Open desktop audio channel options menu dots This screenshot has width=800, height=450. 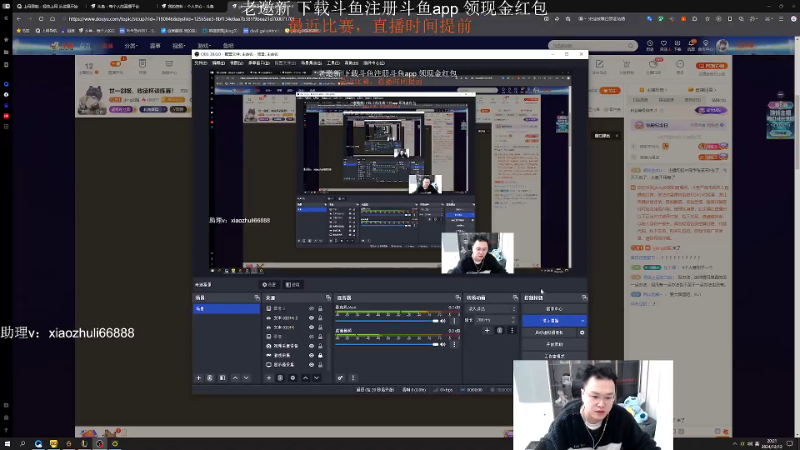pyautogui.click(x=454, y=344)
